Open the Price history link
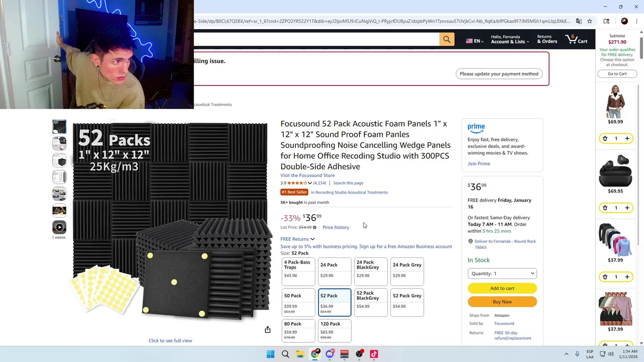The image size is (644, 362). point(336,227)
